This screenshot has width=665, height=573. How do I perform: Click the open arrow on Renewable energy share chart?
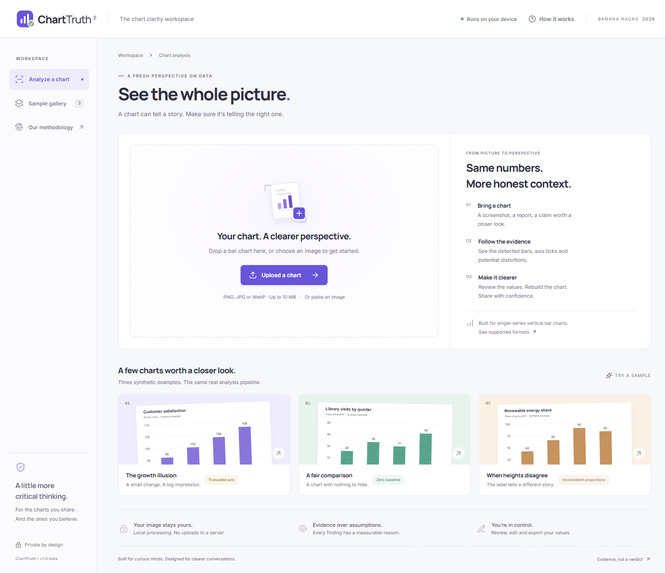click(639, 453)
